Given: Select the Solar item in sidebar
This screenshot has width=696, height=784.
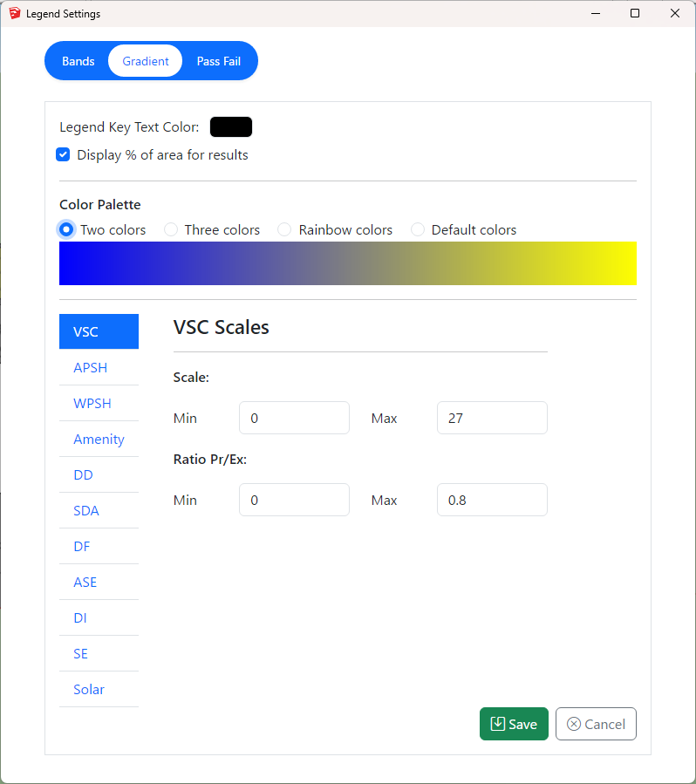Looking at the screenshot, I should (89, 690).
